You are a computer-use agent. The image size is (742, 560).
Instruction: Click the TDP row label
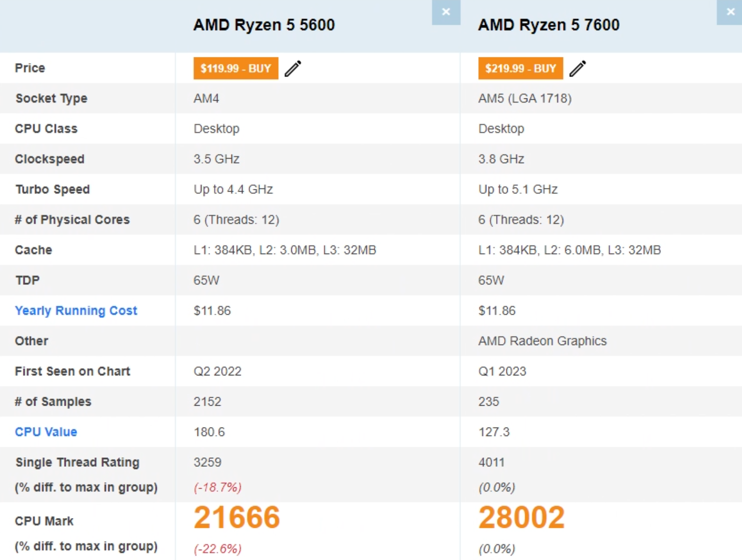point(28,280)
